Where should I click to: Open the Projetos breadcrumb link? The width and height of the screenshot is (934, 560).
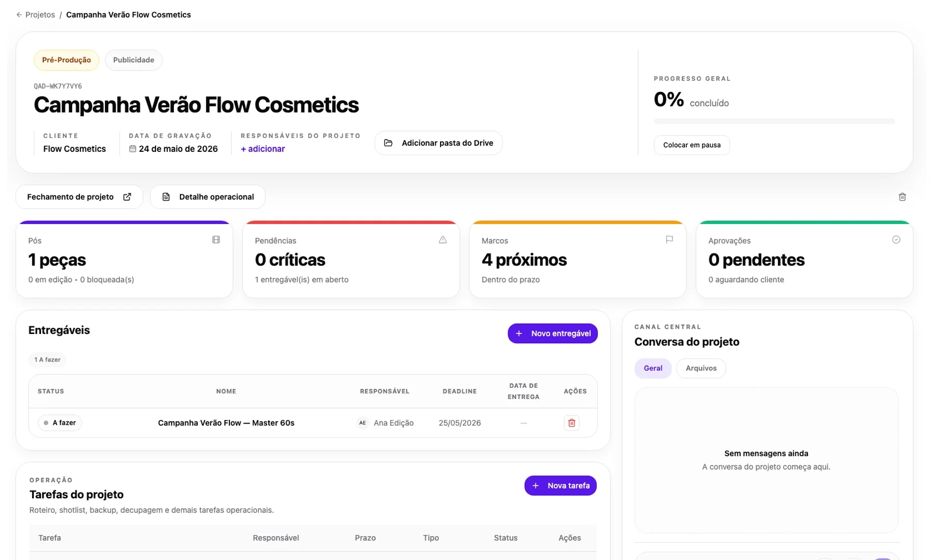click(40, 15)
